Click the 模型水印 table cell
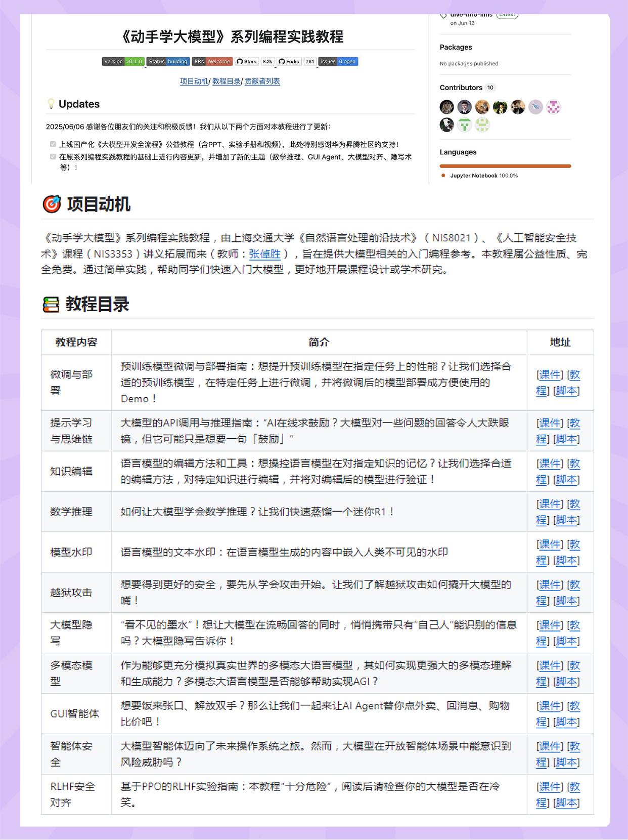Viewport: 628px width, 840px height. click(x=76, y=552)
